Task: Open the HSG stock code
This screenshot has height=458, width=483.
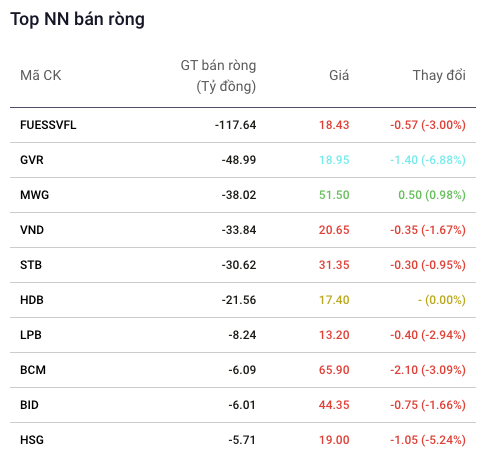Action: pos(32,440)
